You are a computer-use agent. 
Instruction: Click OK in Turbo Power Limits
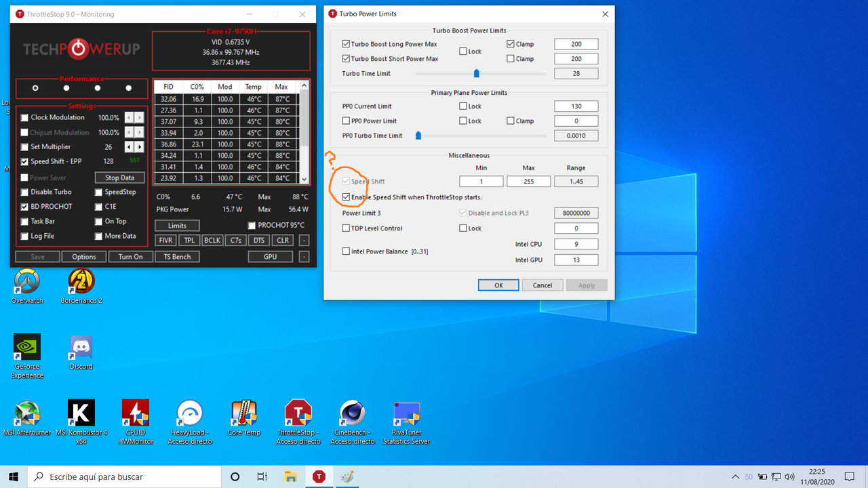click(x=498, y=285)
